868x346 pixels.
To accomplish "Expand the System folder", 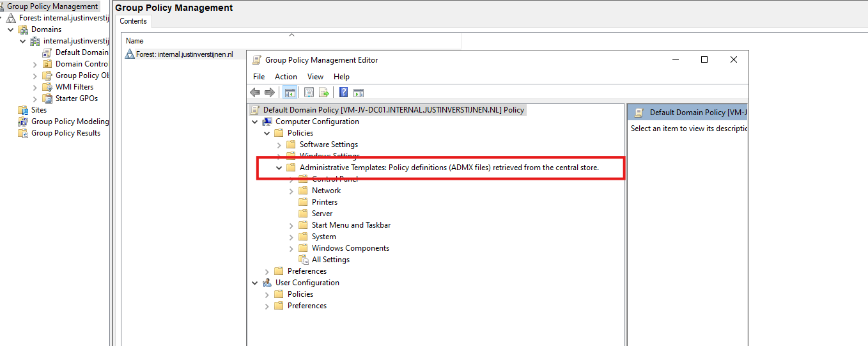I will [291, 237].
